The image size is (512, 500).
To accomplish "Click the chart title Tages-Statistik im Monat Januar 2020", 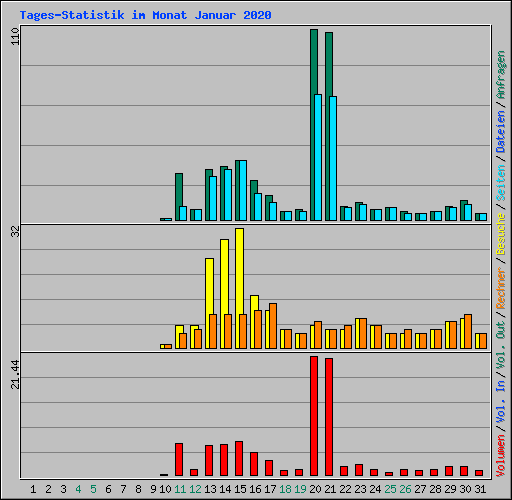I will [x=145, y=15].
